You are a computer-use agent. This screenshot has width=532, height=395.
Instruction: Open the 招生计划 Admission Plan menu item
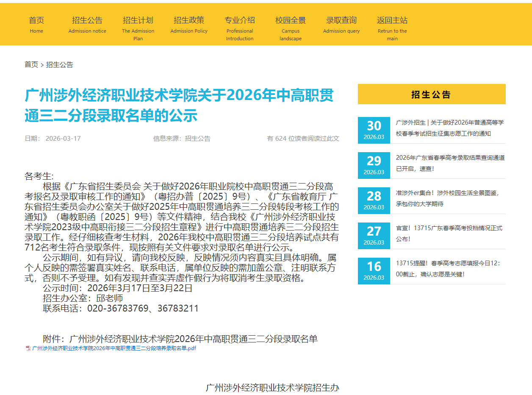(138, 24)
